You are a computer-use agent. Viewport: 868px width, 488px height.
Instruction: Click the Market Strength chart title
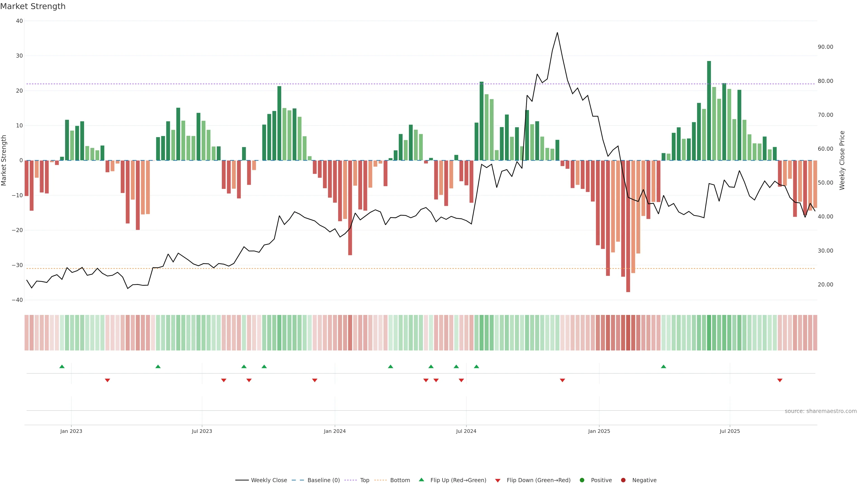33,6
